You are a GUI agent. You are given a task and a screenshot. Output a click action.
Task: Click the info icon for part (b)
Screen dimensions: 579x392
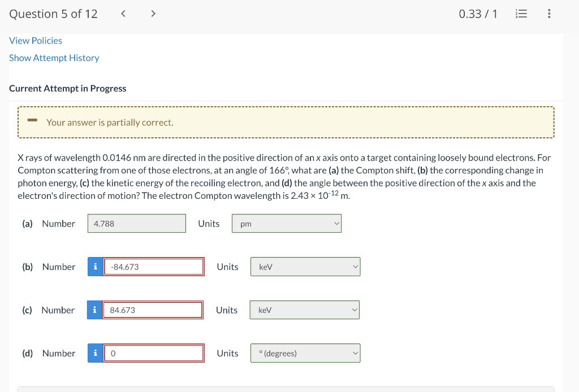(x=95, y=267)
